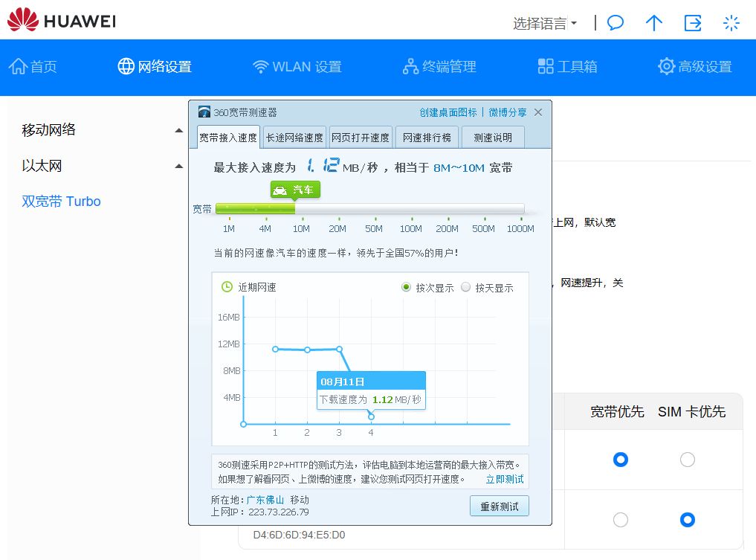Switch to the 宽带接入速度 tab

coord(228,138)
